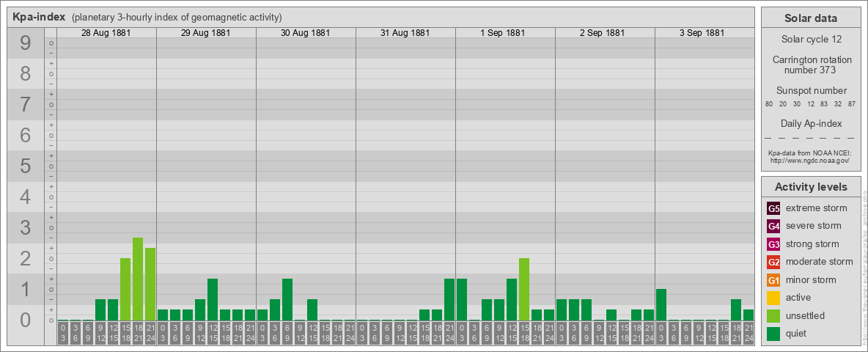Click the 0-3 quiet bar on 3 Sep

[x=661, y=304]
